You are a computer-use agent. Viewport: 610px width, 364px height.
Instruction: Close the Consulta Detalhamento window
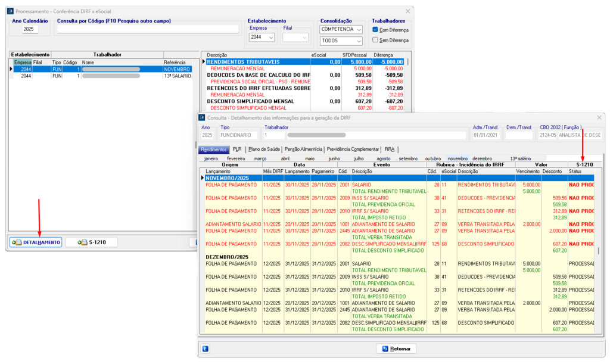pyautogui.click(x=599, y=117)
